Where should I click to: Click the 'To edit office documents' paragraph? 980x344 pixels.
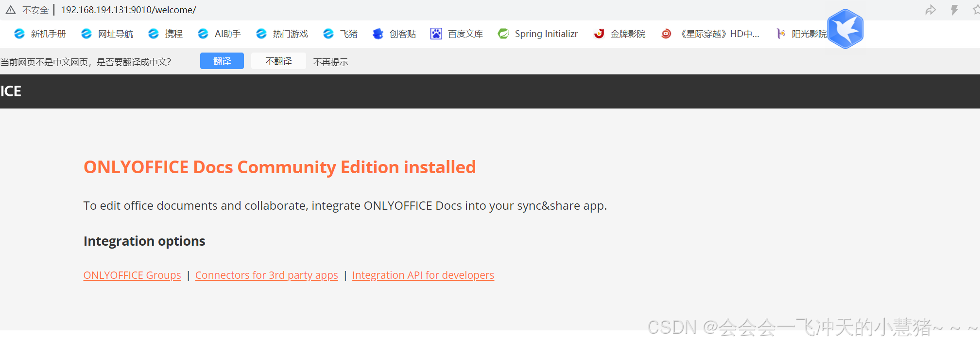345,205
